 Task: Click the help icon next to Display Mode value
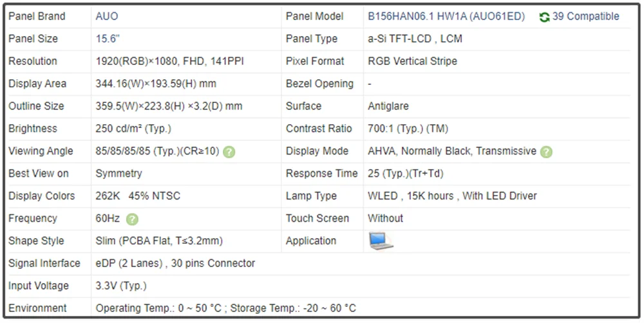546,152
